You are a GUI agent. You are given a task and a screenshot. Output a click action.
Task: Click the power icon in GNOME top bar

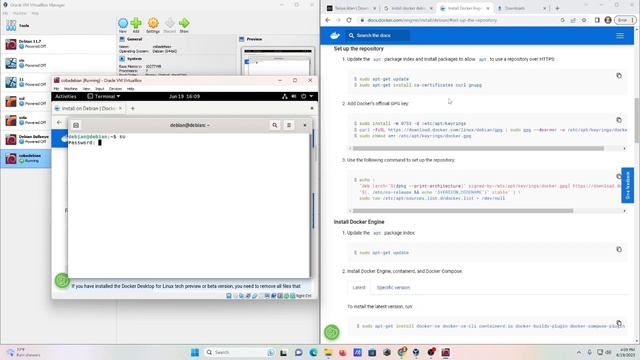(x=303, y=96)
